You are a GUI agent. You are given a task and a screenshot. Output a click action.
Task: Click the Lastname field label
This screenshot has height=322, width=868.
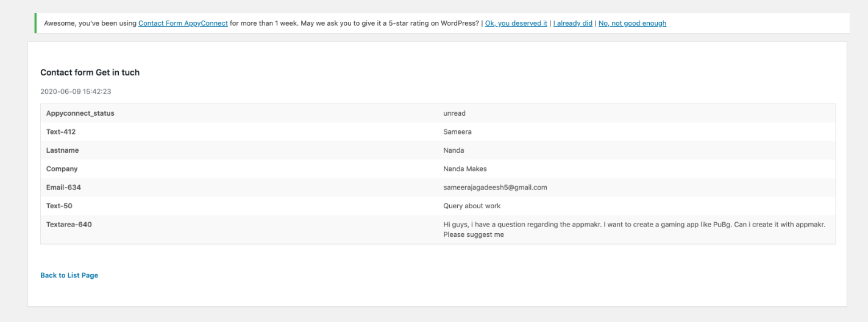pyautogui.click(x=62, y=150)
